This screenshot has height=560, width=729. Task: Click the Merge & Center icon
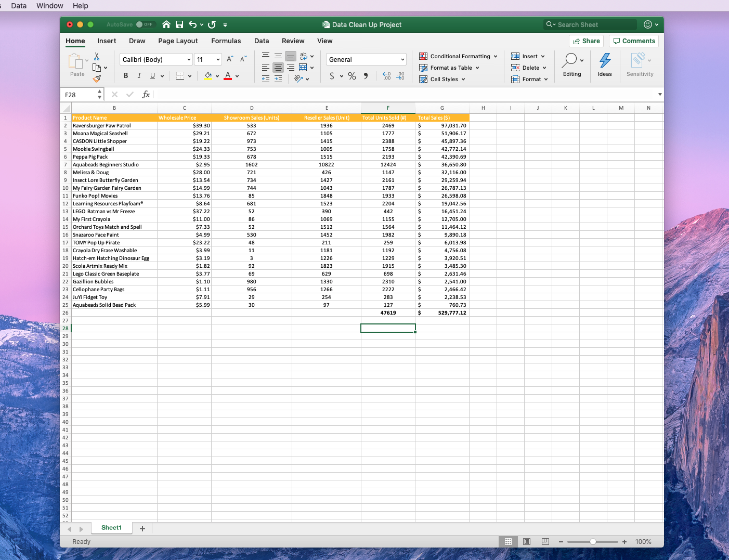pyautogui.click(x=303, y=68)
